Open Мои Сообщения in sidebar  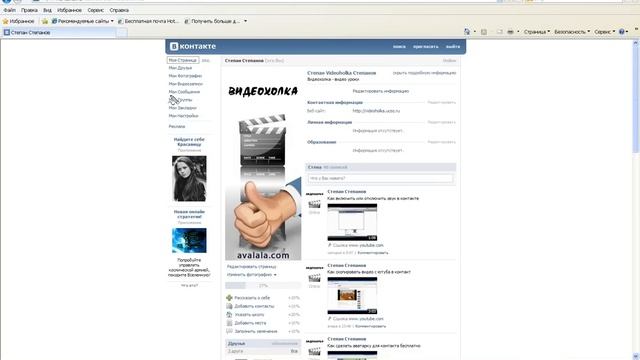pos(184,92)
